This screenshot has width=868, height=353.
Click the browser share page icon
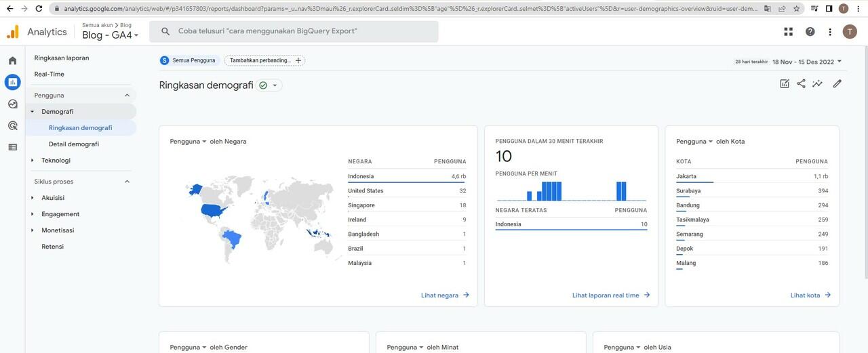point(781,9)
